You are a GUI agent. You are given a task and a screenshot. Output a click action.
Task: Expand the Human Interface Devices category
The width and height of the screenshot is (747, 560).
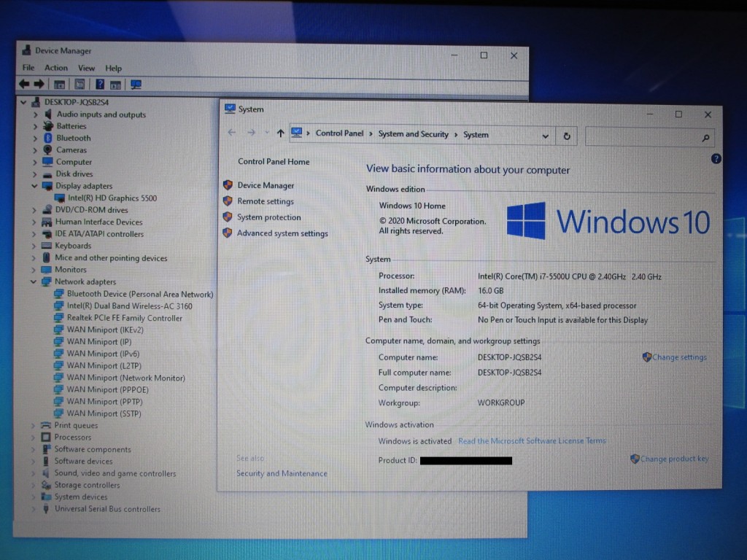coord(34,222)
